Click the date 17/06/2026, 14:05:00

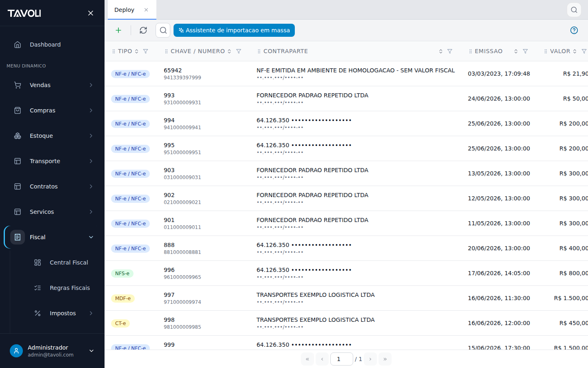point(499,273)
